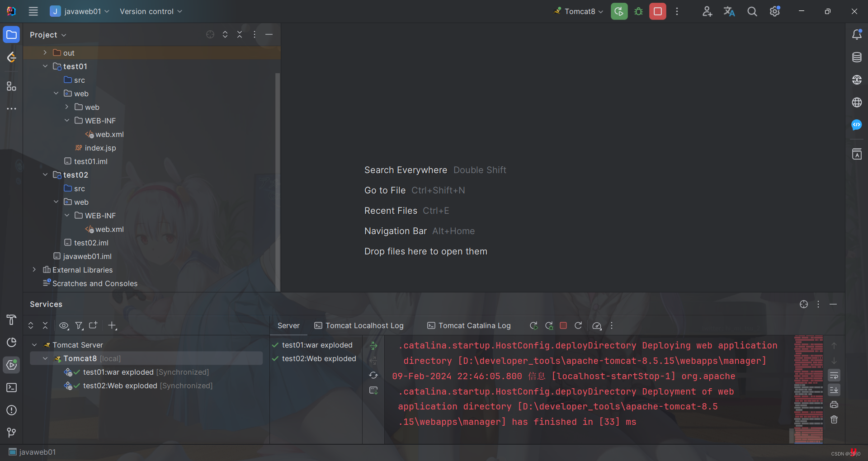This screenshot has height=461, width=868.
Task: Switch to Tomcat Catalina Log tab
Action: (469, 325)
